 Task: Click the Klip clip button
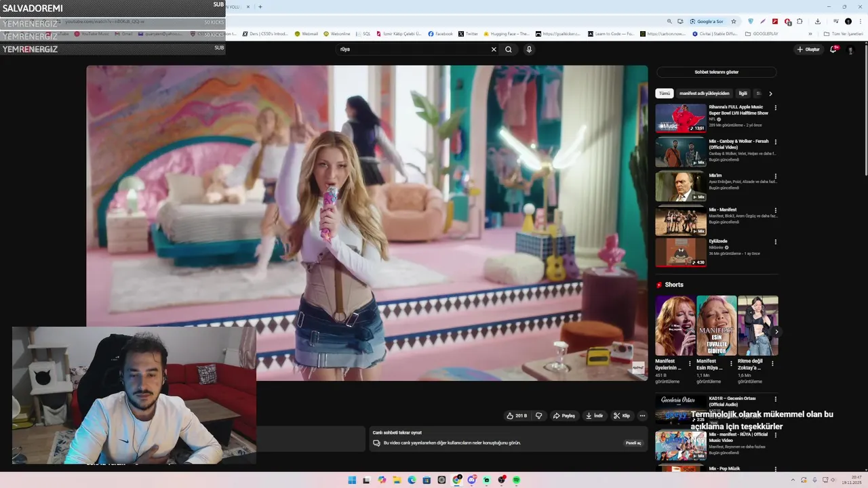[622, 415]
